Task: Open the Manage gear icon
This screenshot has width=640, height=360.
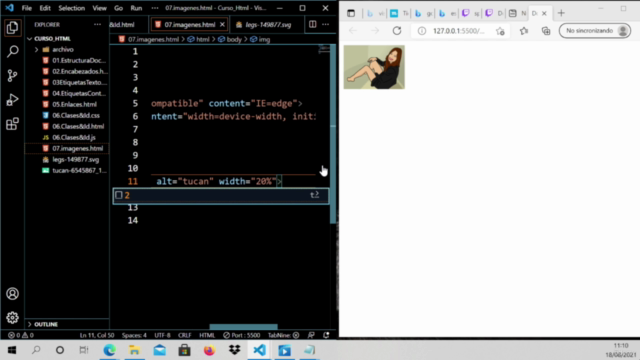Action: coord(12,318)
